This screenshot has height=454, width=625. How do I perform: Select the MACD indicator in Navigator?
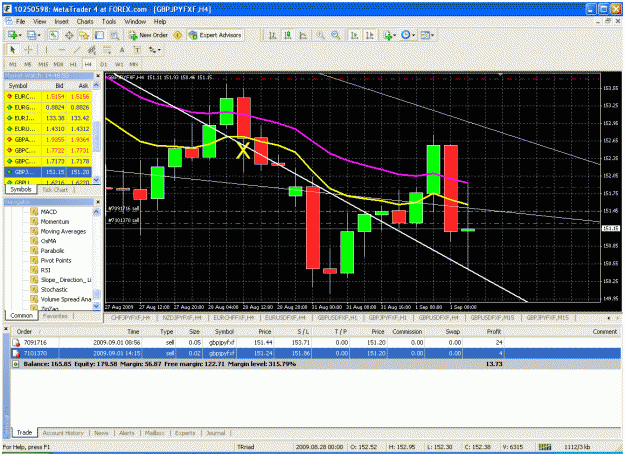click(x=49, y=212)
